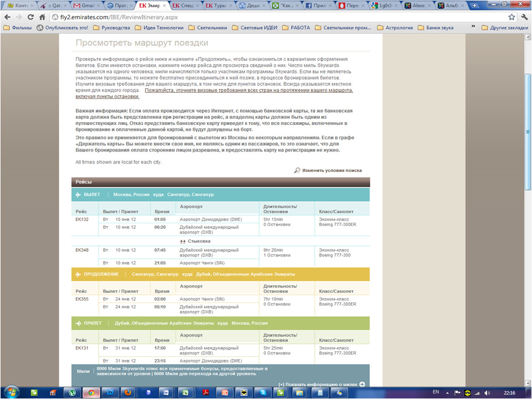Viewport: 532px width, 399px height.
Task: Expand 'Показать информацию о милях' plus icon
Action: (x=362, y=385)
